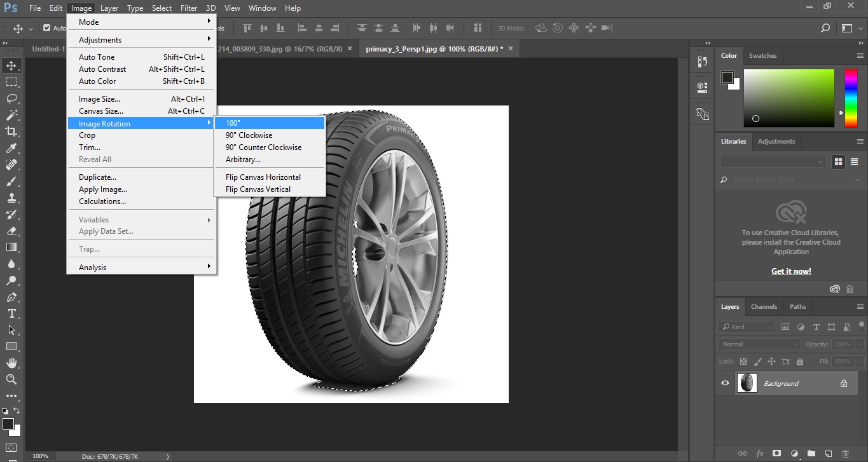Open the Canvas Size menu entry

coord(142,111)
